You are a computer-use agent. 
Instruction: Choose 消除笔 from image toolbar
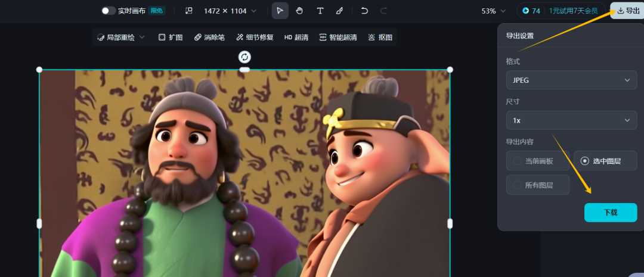coord(209,37)
